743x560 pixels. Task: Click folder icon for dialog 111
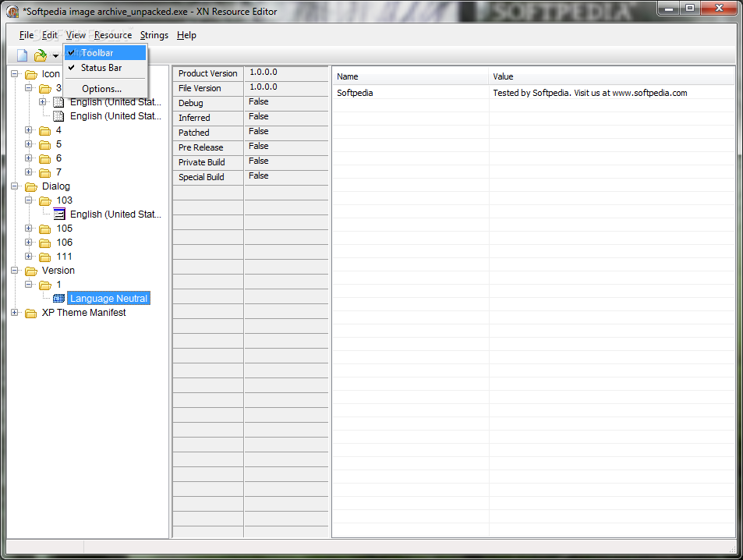[x=45, y=257]
